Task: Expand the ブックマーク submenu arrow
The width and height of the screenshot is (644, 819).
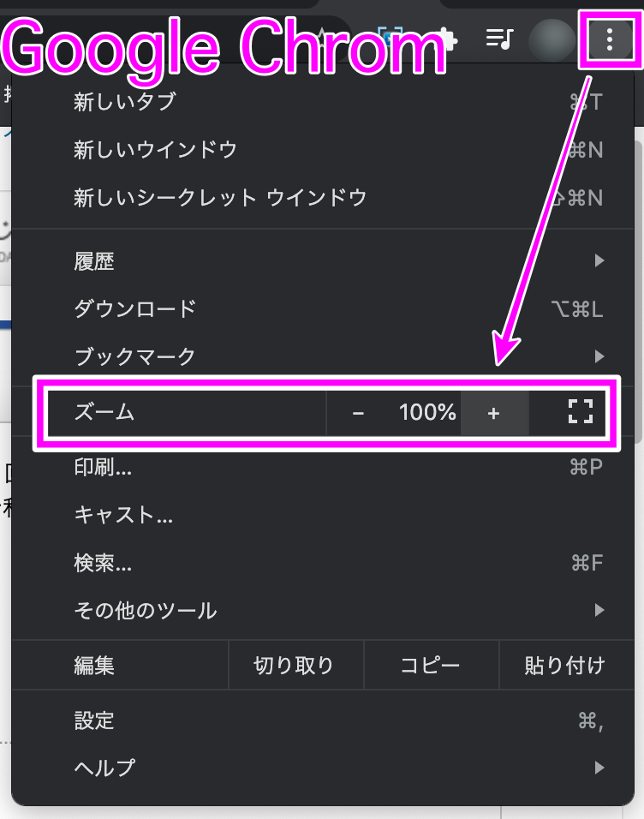Action: click(599, 356)
